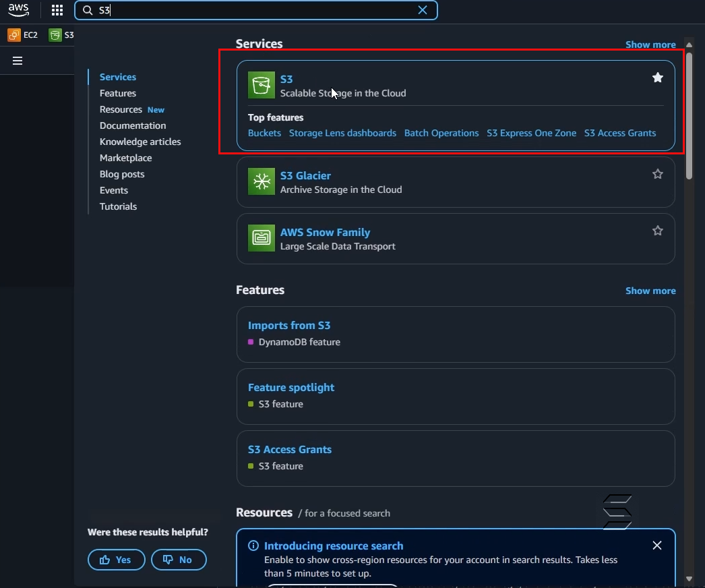Click the AWS logo home icon
Viewport: 705px width, 588px height.
(18, 10)
